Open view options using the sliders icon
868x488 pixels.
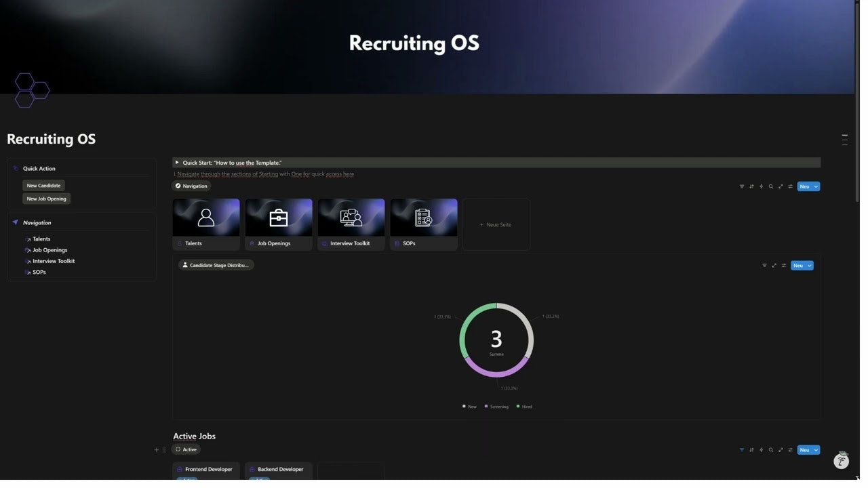tap(790, 186)
